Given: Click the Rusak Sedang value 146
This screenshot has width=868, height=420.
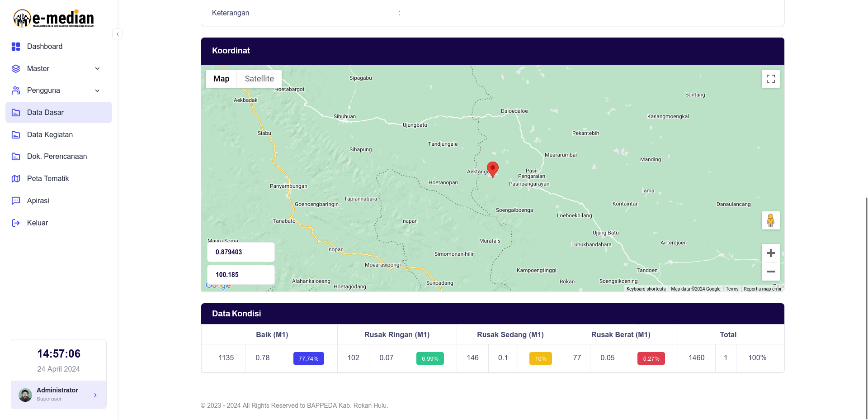Looking at the screenshot, I should tap(473, 358).
